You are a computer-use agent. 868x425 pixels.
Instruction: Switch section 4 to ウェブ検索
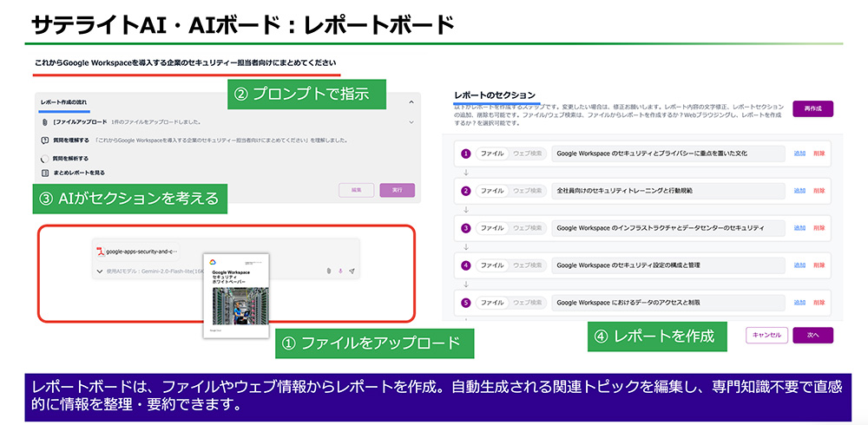point(528,265)
